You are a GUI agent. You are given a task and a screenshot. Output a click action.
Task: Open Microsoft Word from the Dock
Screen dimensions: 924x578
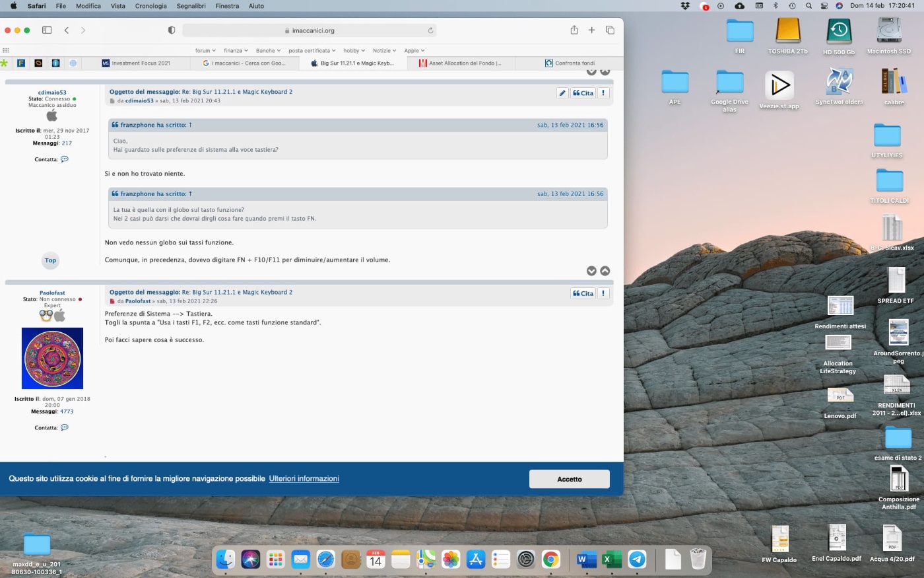click(586, 560)
